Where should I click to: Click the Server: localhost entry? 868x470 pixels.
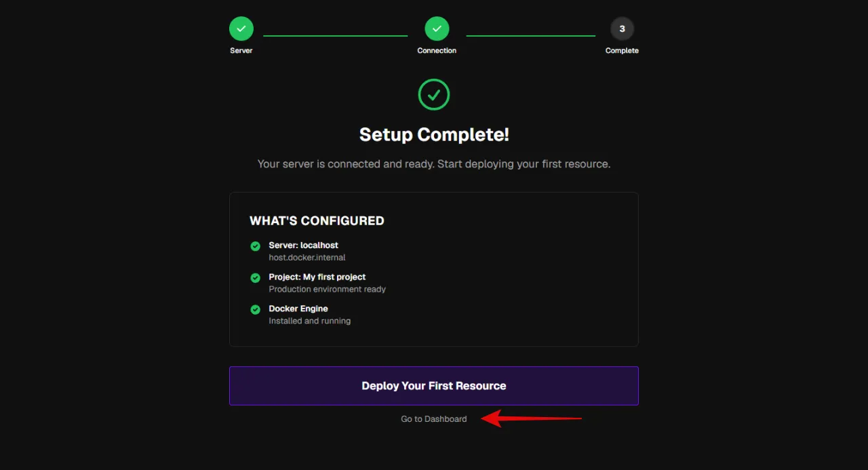tap(303, 246)
